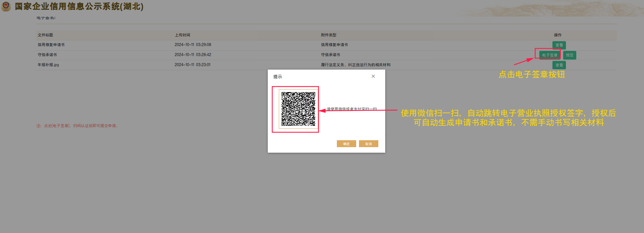Select the file name 年报补报.jpg
The width and height of the screenshot is (644, 233).
coord(48,65)
